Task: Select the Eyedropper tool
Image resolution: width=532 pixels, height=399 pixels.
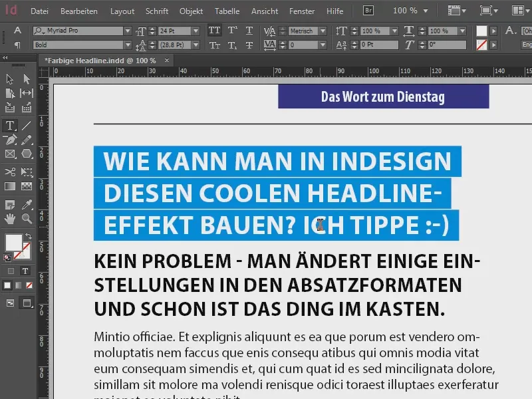Action: tap(27, 205)
